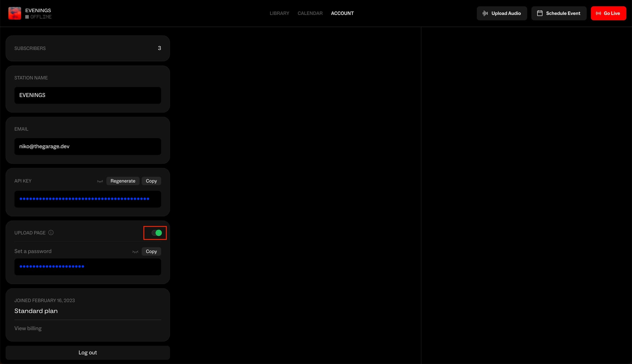Click the Standard plan text
The width and height of the screenshot is (632, 364).
36,311
